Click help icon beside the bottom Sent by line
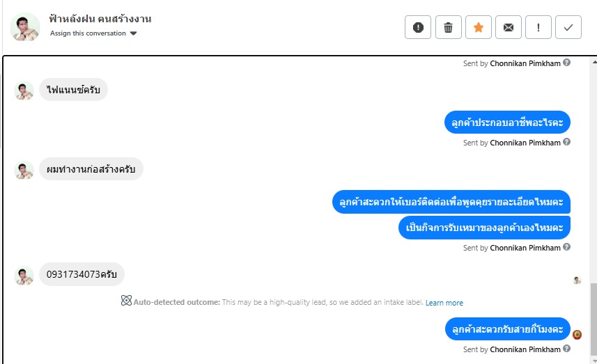This screenshot has height=364, width=597. click(566, 349)
